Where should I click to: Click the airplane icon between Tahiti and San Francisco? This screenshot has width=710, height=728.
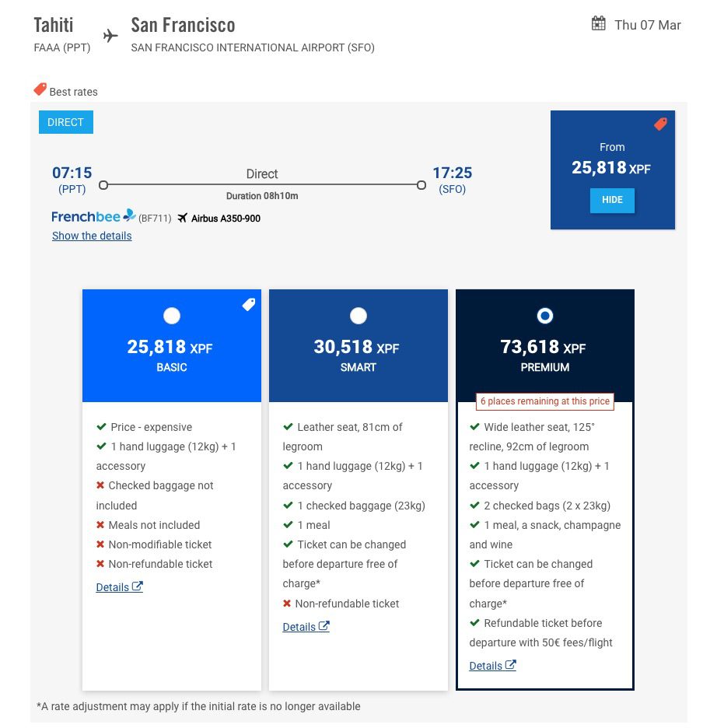[x=109, y=35]
